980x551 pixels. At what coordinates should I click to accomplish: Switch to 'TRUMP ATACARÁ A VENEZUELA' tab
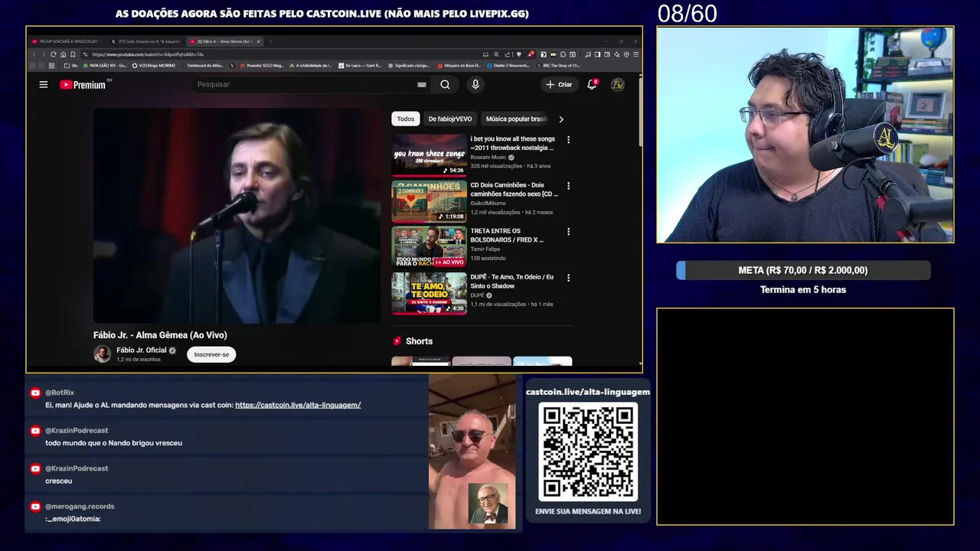67,41
